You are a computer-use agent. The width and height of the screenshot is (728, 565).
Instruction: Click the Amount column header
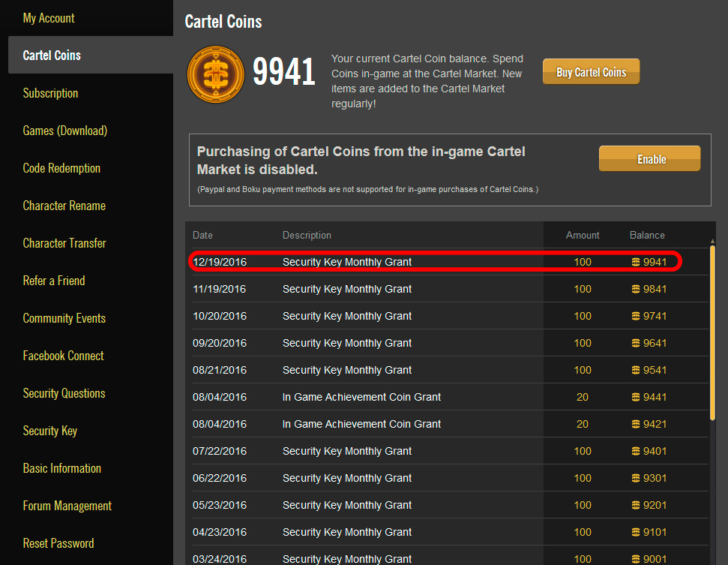(583, 235)
